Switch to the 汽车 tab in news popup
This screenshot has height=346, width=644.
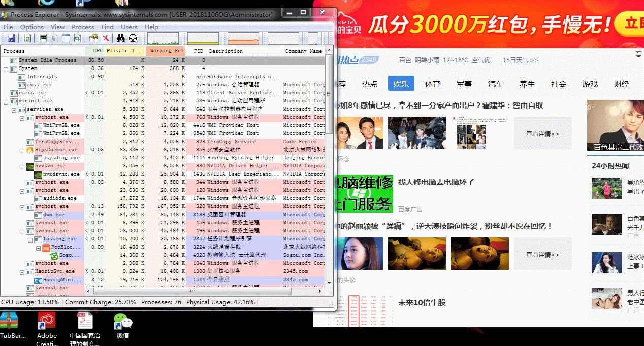click(496, 84)
